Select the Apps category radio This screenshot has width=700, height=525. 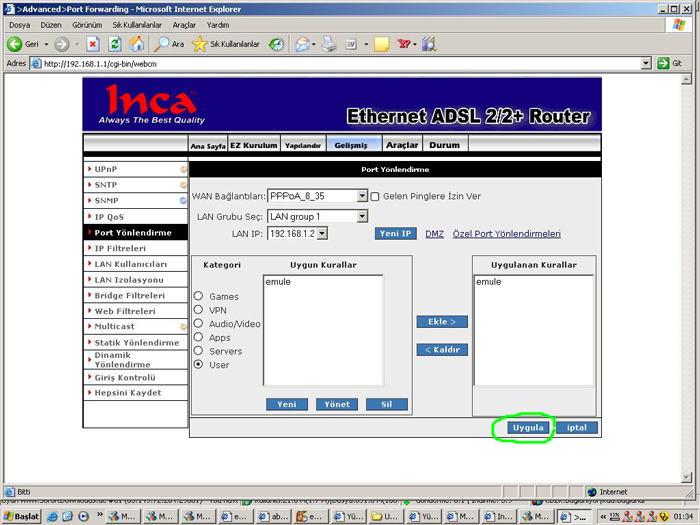[199, 338]
